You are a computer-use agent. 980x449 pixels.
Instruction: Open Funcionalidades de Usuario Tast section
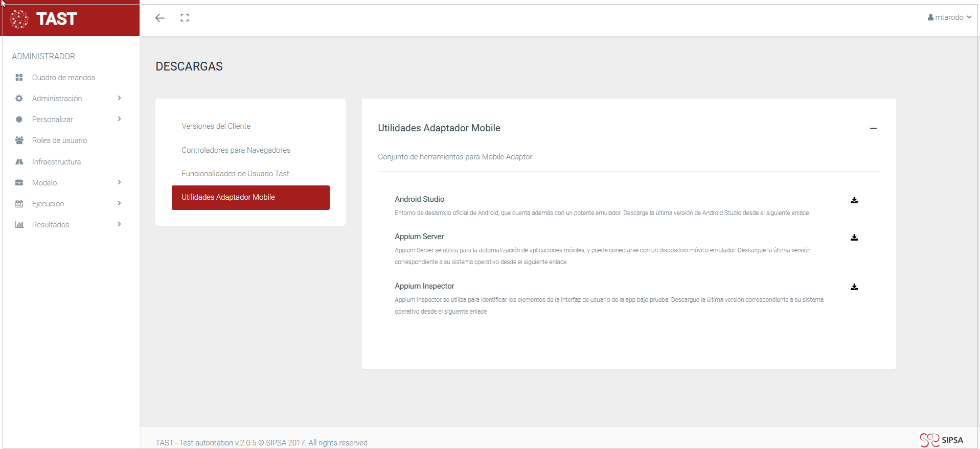point(235,174)
